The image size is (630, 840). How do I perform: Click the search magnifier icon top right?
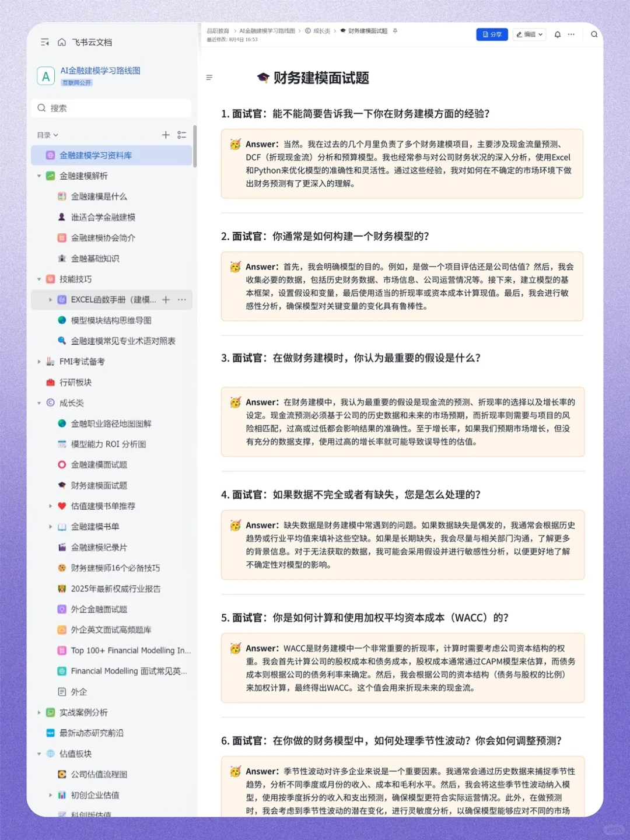pos(594,34)
